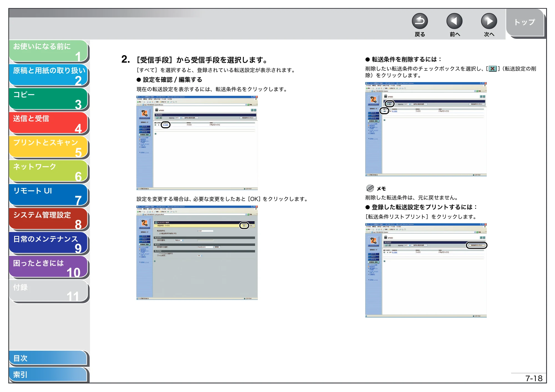Open chapter 3 コピー
Image resolution: width=555 pixels, height=392 pixels.
click(49, 99)
